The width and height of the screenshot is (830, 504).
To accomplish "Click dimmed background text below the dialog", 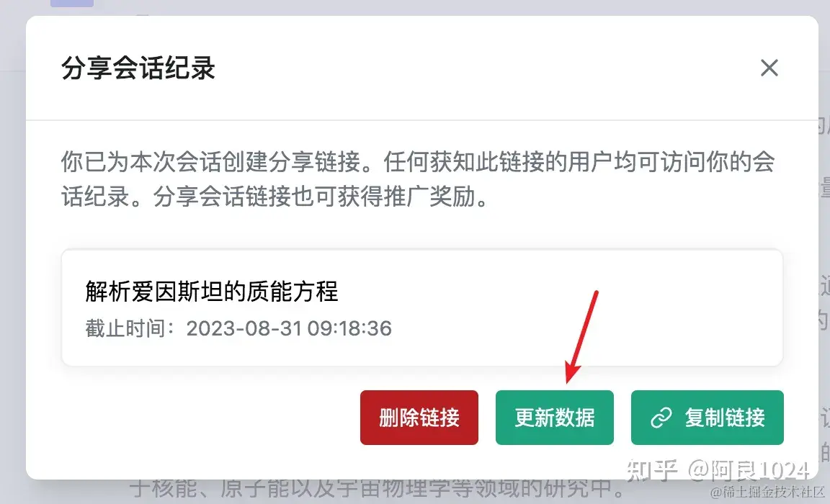I will click(x=378, y=489).
